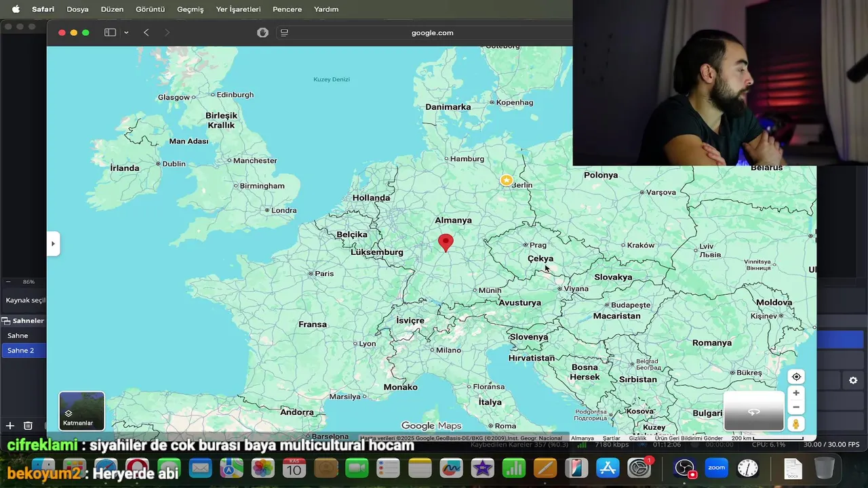Click the Berlin city label on map
Image resolution: width=868 pixels, height=488 pixels.
(522, 185)
